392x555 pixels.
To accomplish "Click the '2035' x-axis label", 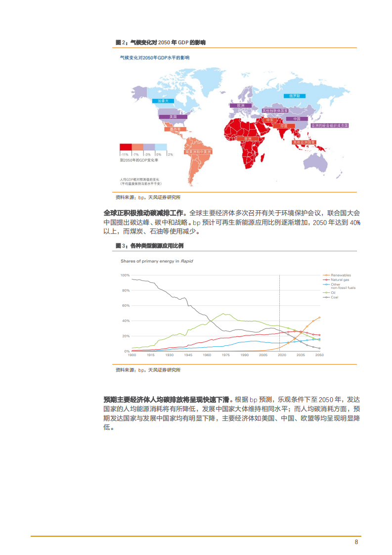I will [x=301, y=355].
